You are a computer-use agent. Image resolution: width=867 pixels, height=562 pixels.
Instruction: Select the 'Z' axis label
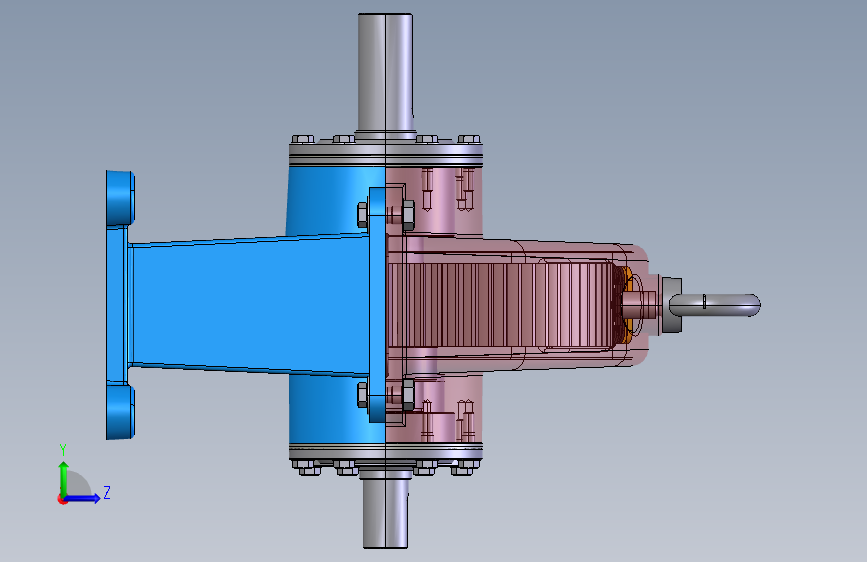[x=107, y=492]
